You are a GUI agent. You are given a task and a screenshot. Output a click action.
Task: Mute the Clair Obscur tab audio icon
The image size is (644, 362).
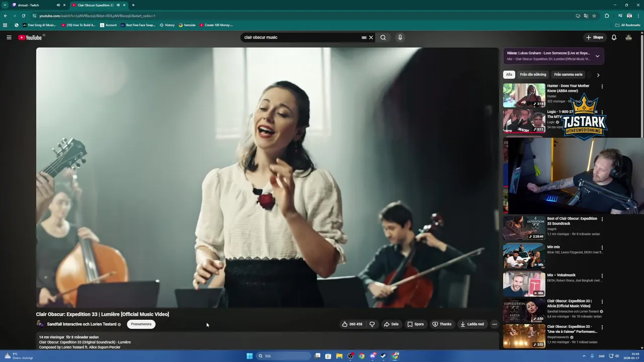(x=118, y=5)
